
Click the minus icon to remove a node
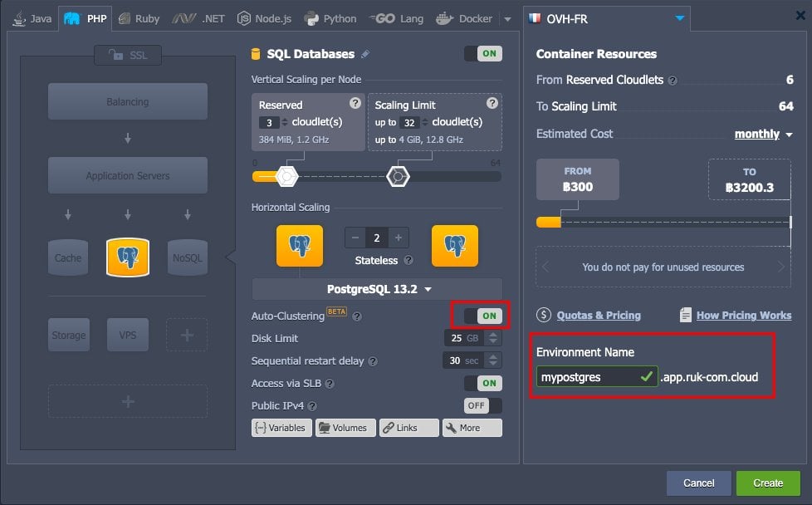tap(355, 238)
